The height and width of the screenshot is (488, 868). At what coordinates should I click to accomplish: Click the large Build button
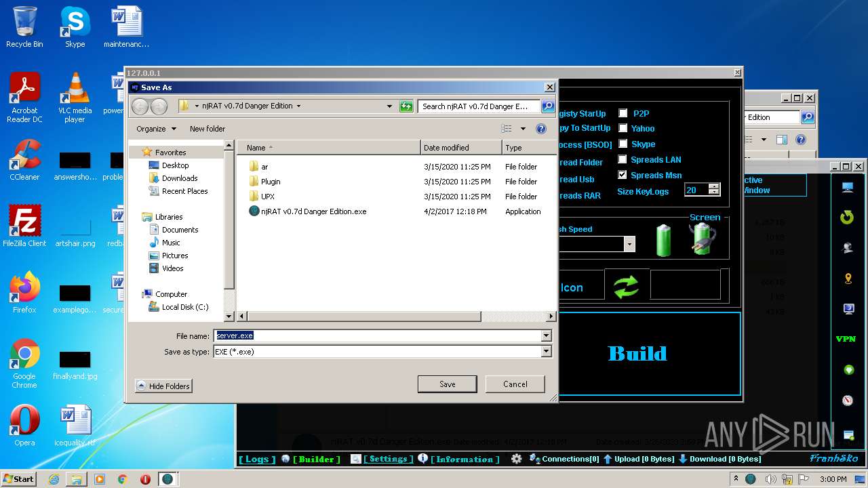[x=637, y=353]
